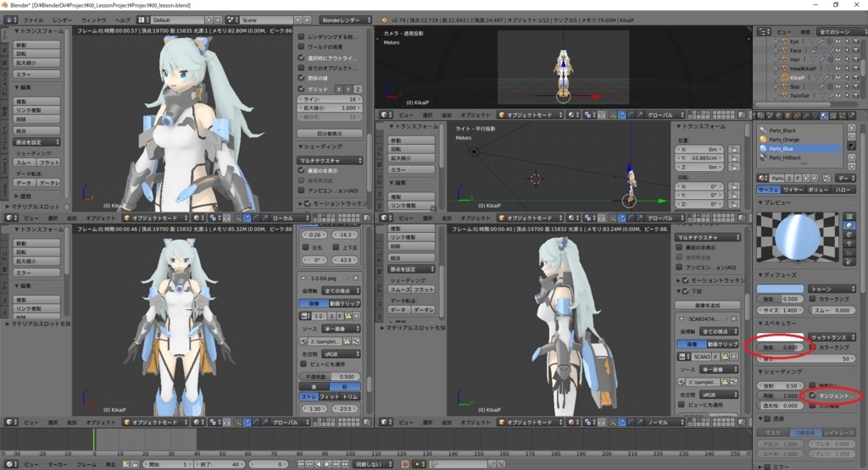Open the 全てのシーン outliner filter dropdown

pos(843,32)
